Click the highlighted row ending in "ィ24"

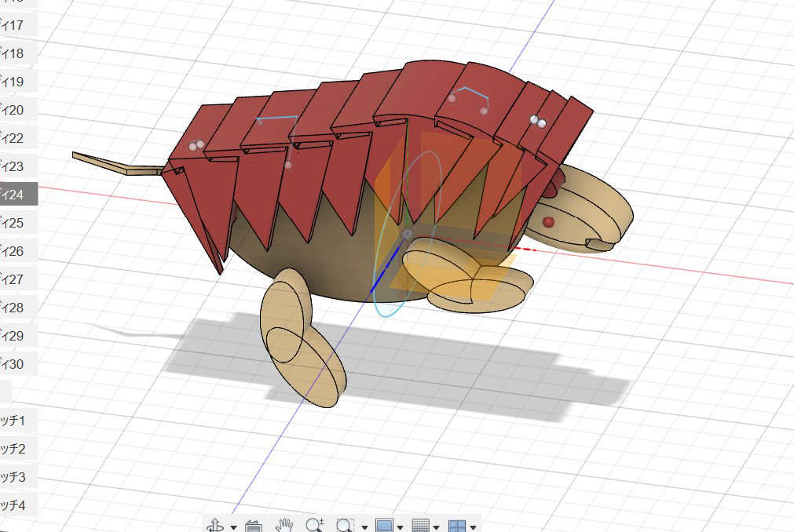pyautogui.click(x=19, y=194)
